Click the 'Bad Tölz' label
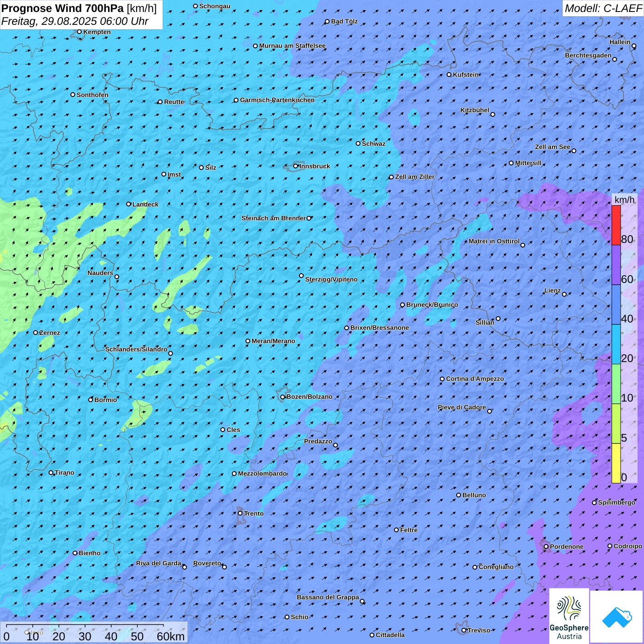This screenshot has height=644, width=644. [x=345, y=21]
